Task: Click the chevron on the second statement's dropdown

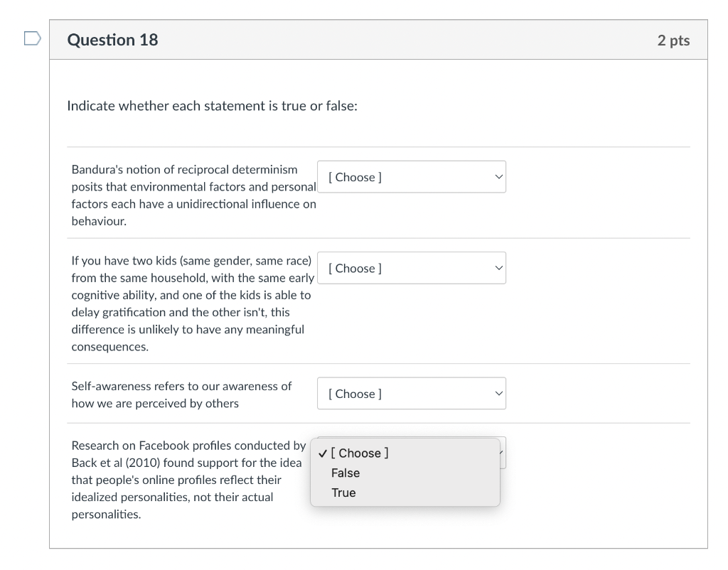Action: [498, 268]
